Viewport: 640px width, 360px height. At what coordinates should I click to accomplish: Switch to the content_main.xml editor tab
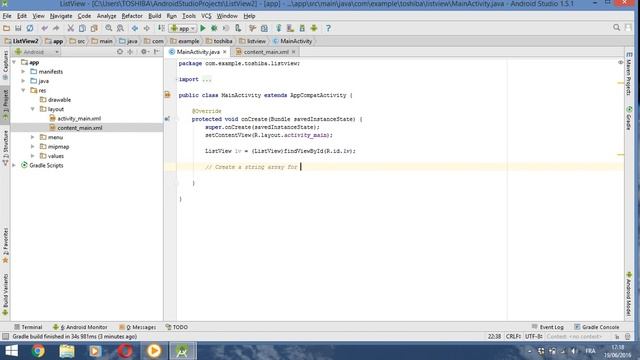pyautogui.click(x=266, y=52)
